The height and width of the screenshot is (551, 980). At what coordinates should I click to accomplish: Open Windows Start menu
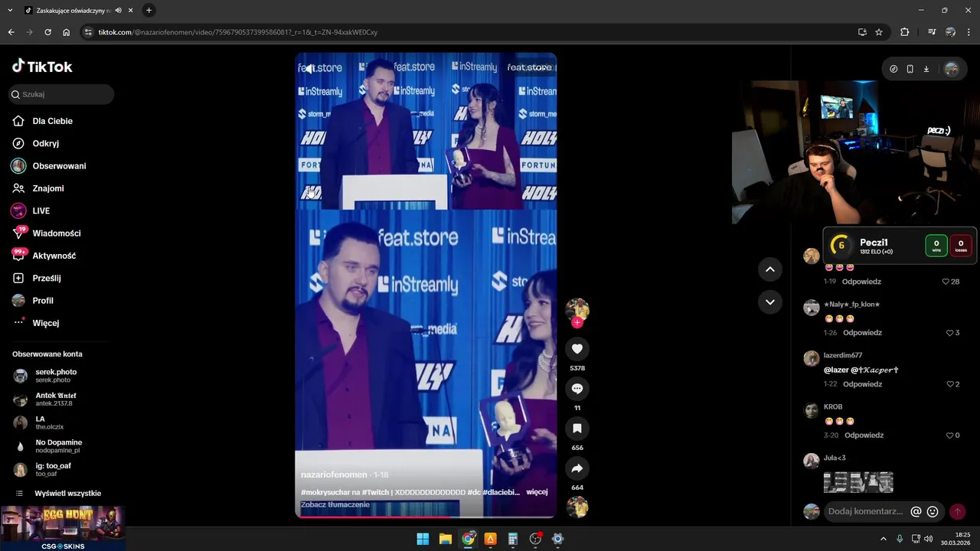pyautogui.click(x=423, y=539)
